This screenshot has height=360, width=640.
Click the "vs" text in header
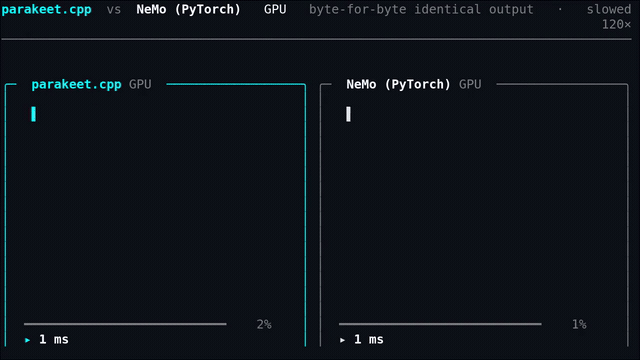(114, 10)
